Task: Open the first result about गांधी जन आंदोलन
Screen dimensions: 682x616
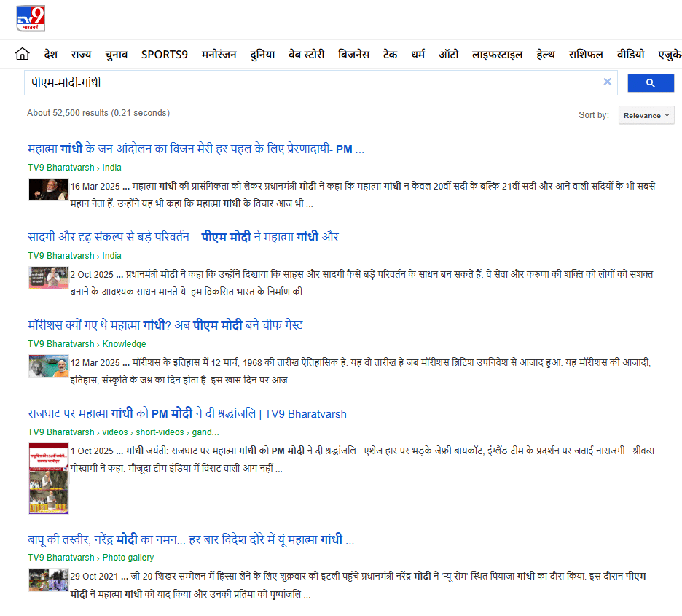Action: pos(195,149)
